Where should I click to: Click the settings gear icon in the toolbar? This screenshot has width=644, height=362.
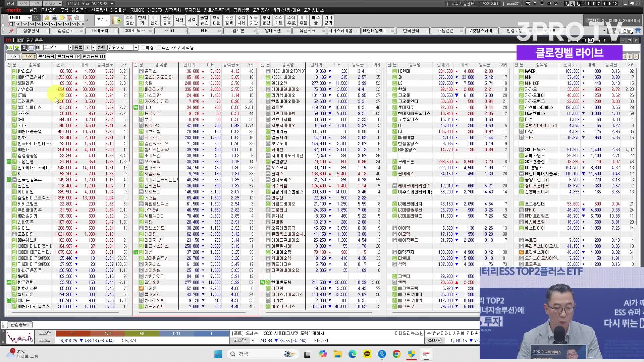pyautogui.click(x=77, y=18)
